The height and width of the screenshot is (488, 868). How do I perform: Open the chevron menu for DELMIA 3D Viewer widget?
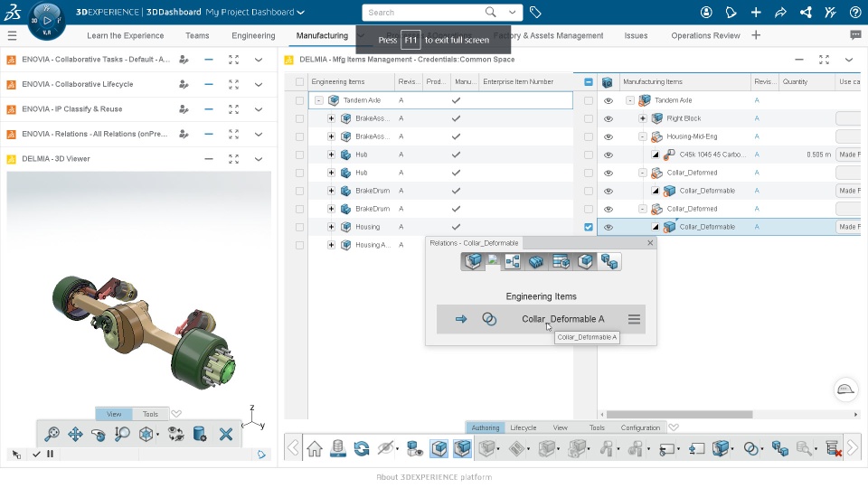259,159
